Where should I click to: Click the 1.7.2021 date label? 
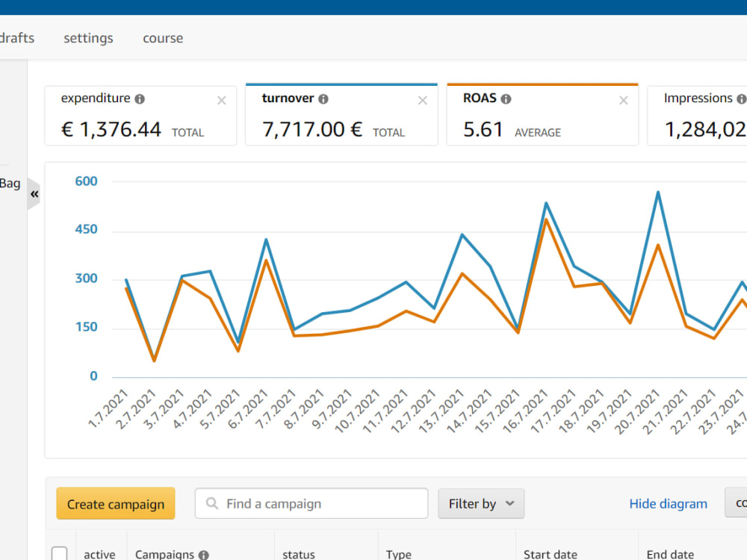pyautogui.click(x=108, y=408)
